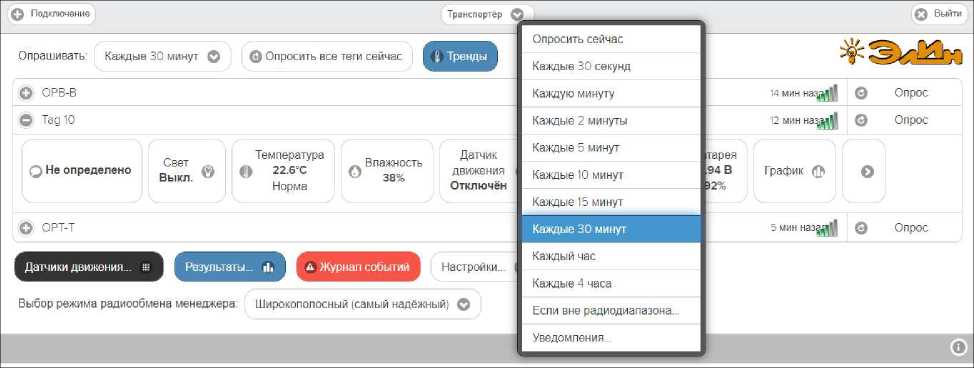
Task: Select Каждый час option
Action: point(611,256)
